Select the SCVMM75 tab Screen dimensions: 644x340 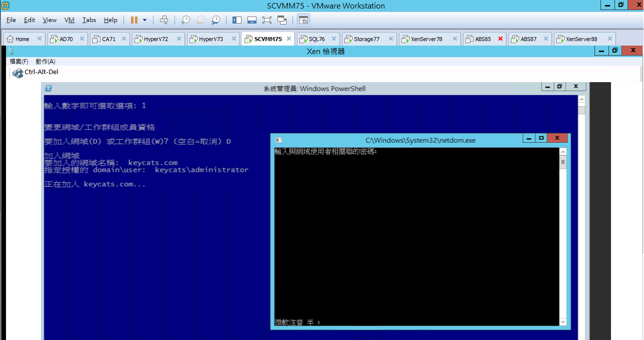pyautogui.click(x=268, y=39)
